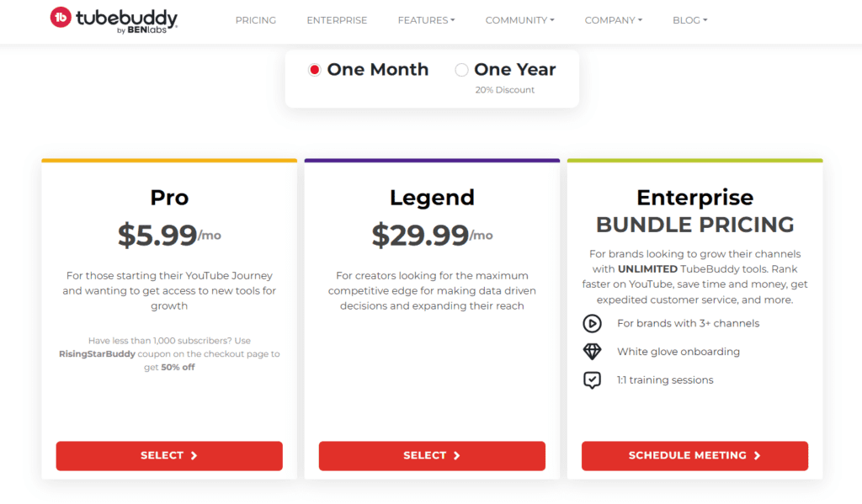862x504 pixels.
Task: Click the Legend plan $29.99 price
Action: (420, 236)
